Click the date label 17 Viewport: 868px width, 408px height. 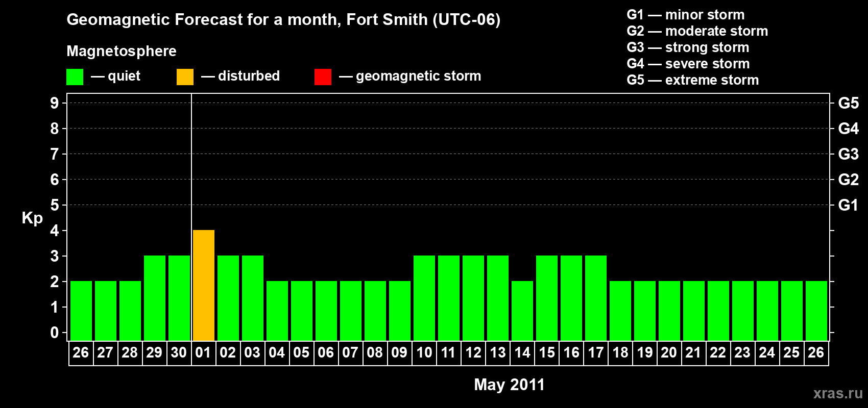click(x=595, y=353)
